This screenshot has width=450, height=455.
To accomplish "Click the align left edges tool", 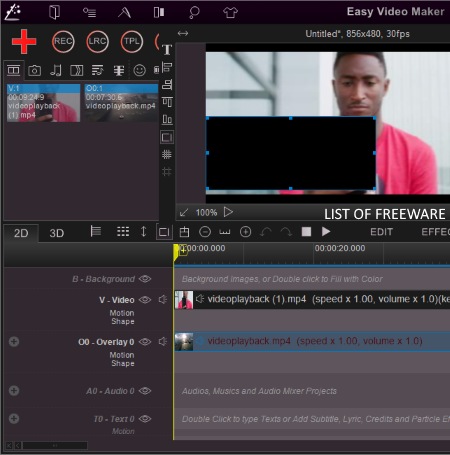I will [167, 67].
